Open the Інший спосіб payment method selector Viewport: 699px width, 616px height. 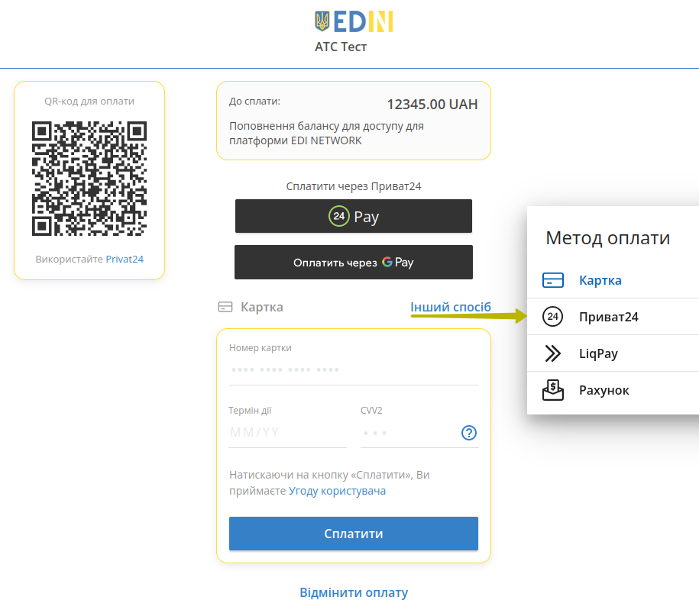450,307
